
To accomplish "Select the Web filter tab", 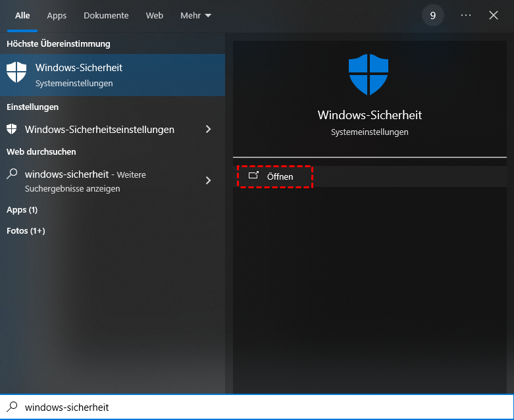I will pyautogui.click(x=154, y=15).
